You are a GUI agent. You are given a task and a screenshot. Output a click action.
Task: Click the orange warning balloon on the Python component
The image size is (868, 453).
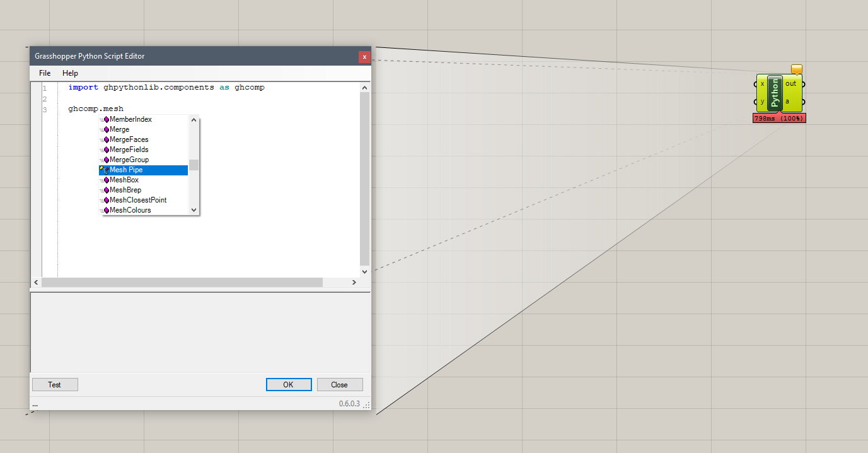point(796,69)
